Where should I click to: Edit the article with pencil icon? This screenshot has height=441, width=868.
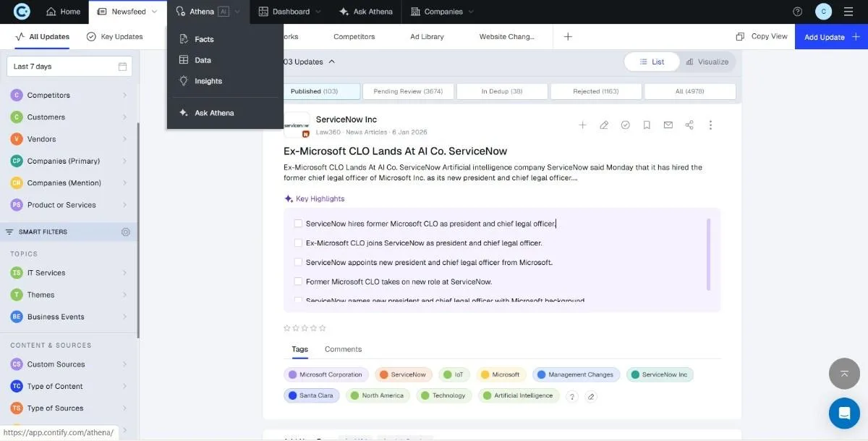[x=604, y=125]
